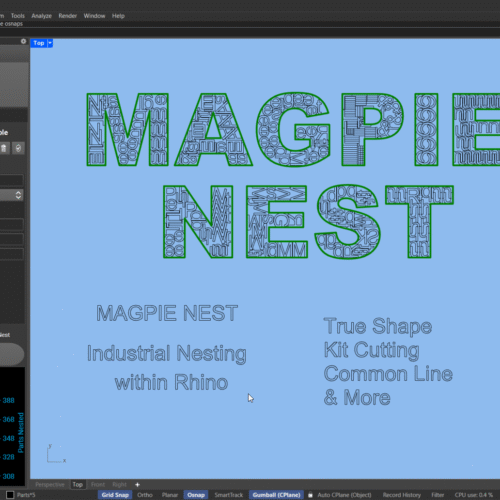The image size is (500, 500).
Task: Switch to the Perspective viewport tab
Action: [50, 485]
